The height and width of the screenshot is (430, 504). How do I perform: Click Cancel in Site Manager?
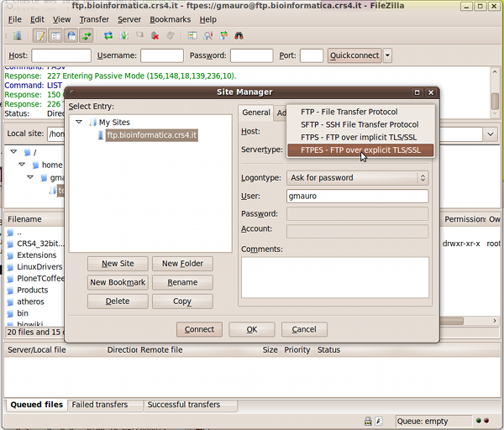tap(304, 329)
